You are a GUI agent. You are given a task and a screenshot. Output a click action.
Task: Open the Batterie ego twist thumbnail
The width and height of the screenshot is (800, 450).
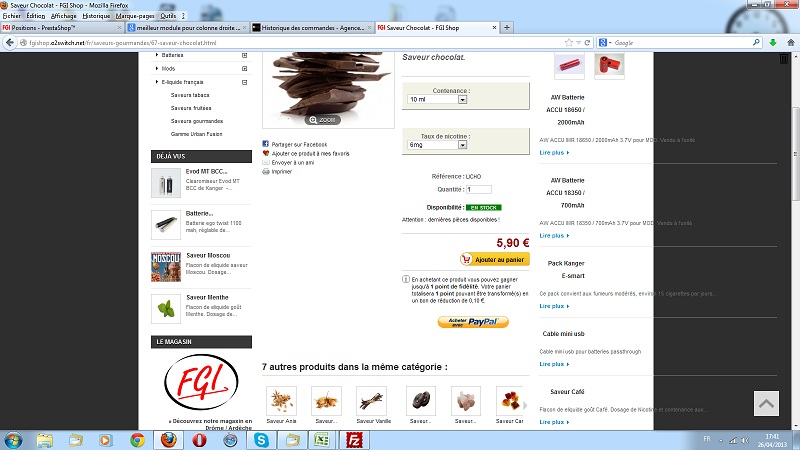(x=166, y=224)
